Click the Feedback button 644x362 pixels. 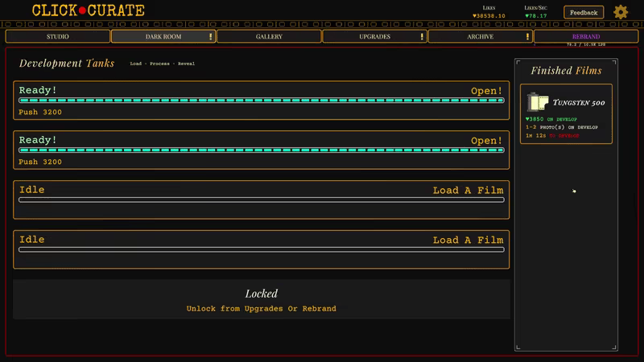[x=584, y=12]
